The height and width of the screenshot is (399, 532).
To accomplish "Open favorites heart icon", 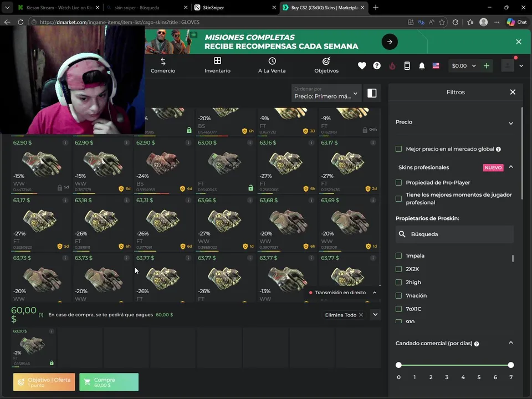I will 362,66.
